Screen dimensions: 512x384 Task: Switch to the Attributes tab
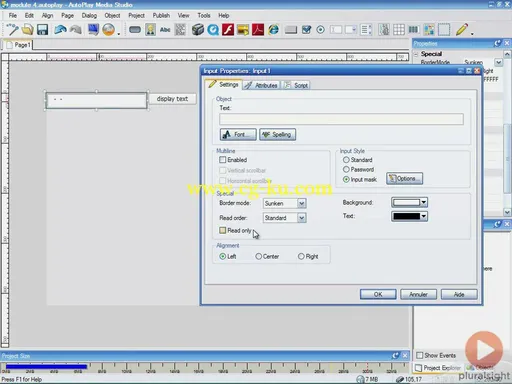(261, 85)
